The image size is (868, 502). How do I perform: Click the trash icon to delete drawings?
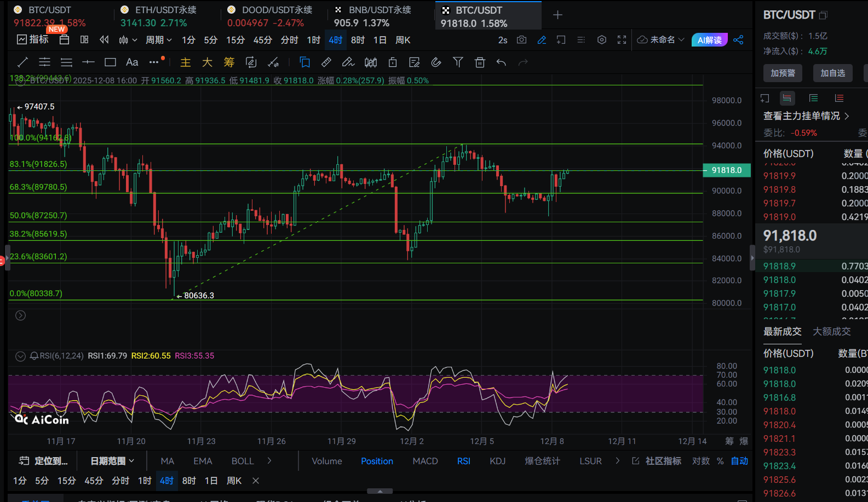(480, 62)
